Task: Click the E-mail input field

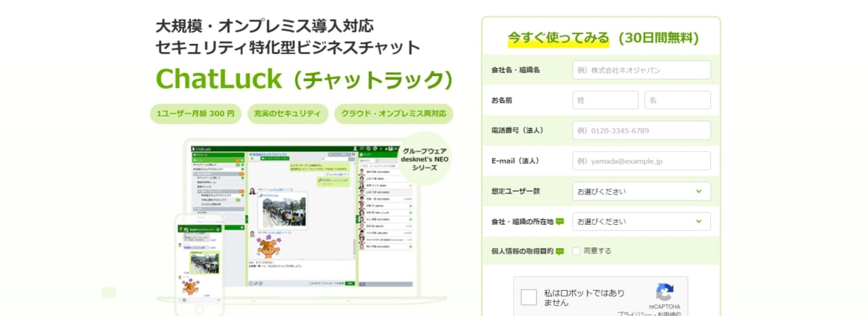Action: (x=641, y=161)
